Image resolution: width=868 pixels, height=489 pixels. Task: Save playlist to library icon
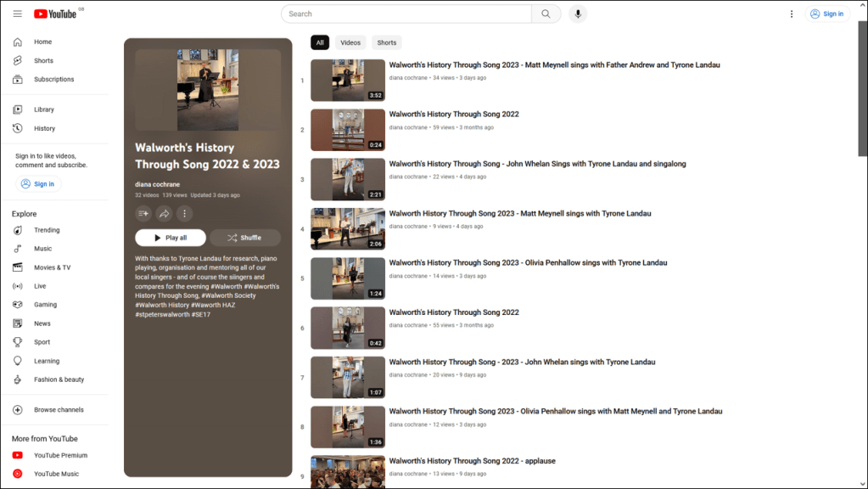(x=143, y=214)
